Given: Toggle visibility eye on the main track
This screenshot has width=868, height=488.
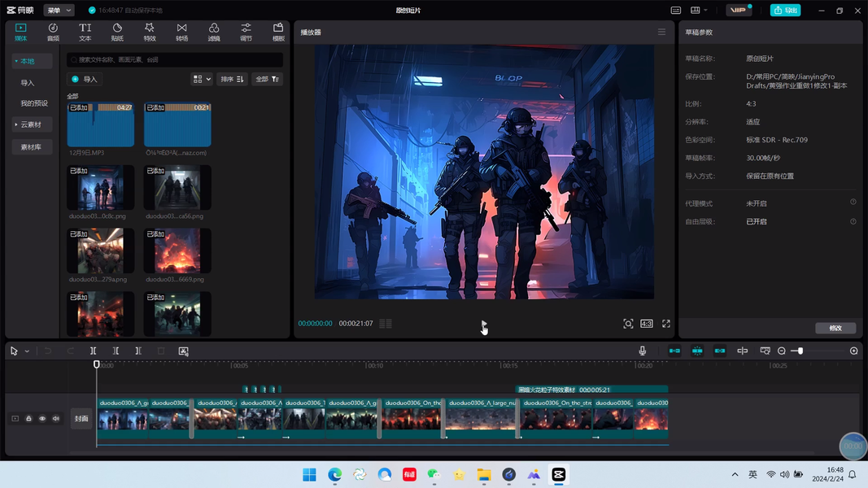Looking at the screenshot, I should click(x=42, y=419).
